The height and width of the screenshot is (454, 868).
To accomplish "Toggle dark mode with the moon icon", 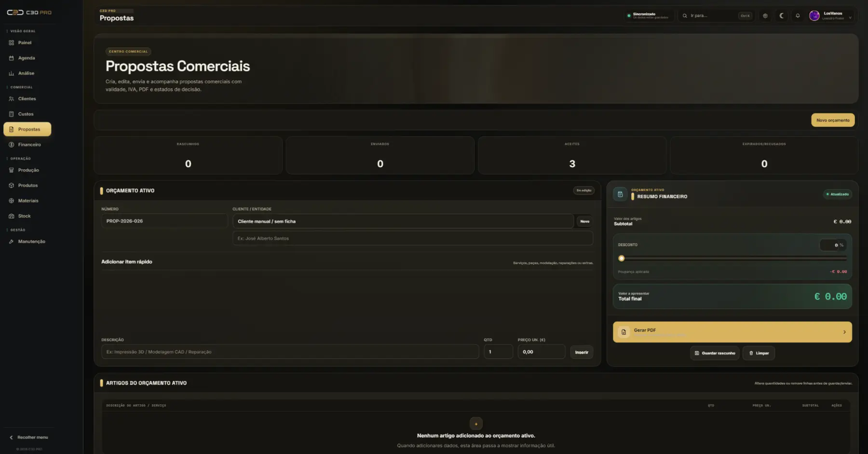I will coord(782,16).
